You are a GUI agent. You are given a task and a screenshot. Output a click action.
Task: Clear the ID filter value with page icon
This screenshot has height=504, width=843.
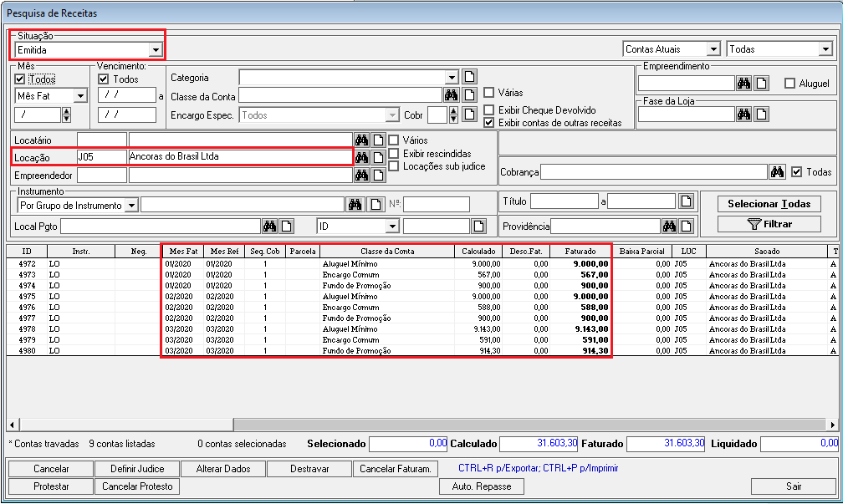click(478, 227)
